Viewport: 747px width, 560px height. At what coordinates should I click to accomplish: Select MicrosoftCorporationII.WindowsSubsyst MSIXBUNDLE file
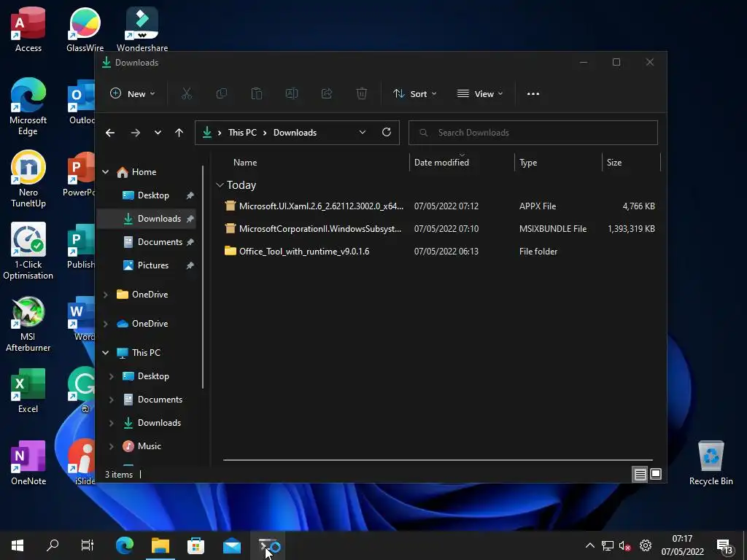coord(439,228)
